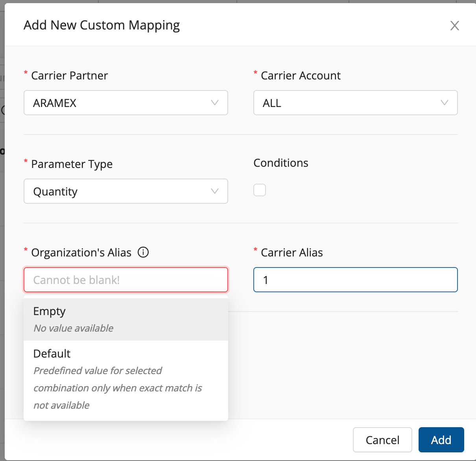
Task: Click the info icon beside Organization's Alias
Action: tap(143, 252)
